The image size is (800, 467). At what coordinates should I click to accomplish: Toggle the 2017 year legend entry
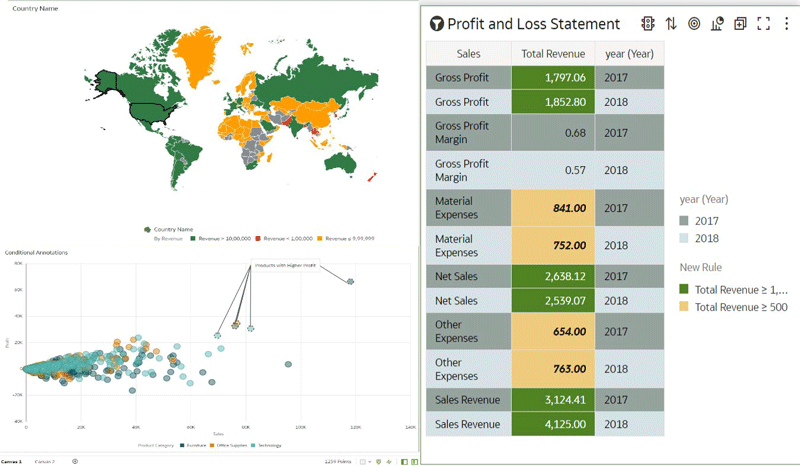coord(684,221)
